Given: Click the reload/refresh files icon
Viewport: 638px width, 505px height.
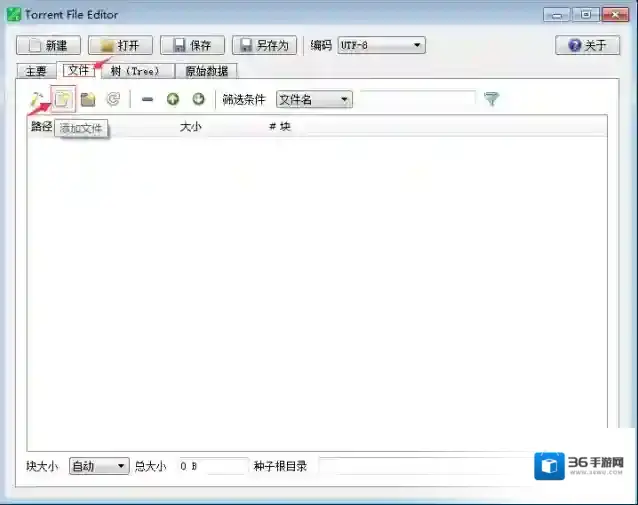Looking at the screenshot, I should [113, 99].
